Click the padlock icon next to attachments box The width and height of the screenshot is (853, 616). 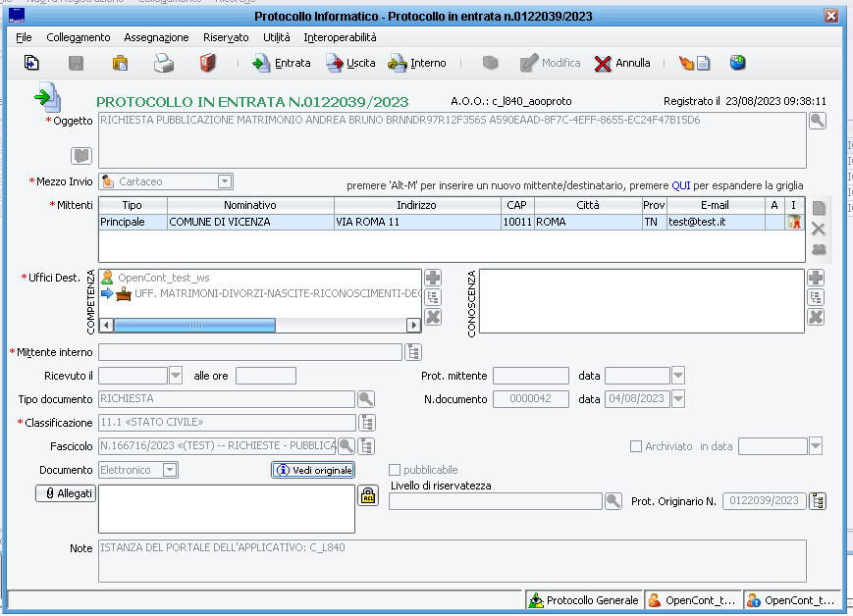point(367,494)
